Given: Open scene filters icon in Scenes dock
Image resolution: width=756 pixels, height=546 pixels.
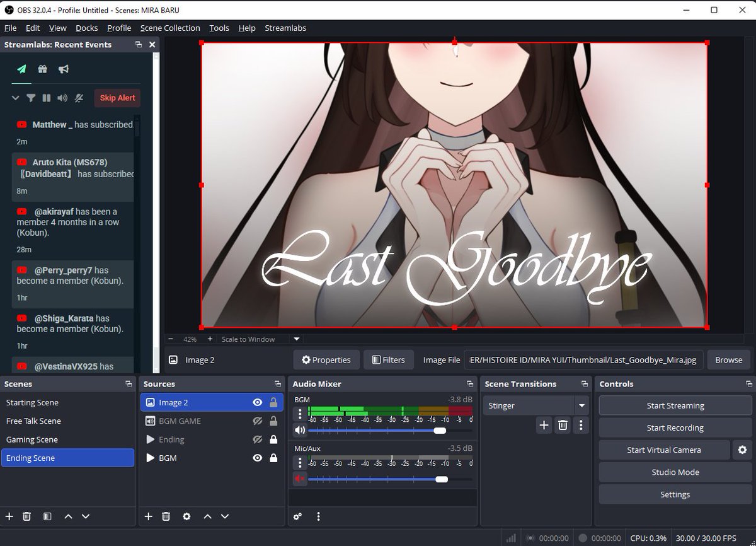Looking at the screenshot, I should 47,516.
